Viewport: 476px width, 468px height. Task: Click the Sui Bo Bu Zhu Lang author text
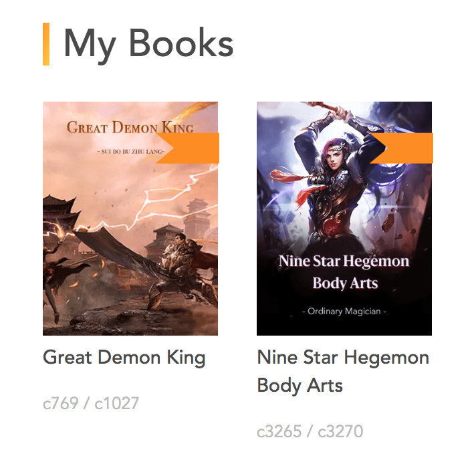click(x=131, y=151)
